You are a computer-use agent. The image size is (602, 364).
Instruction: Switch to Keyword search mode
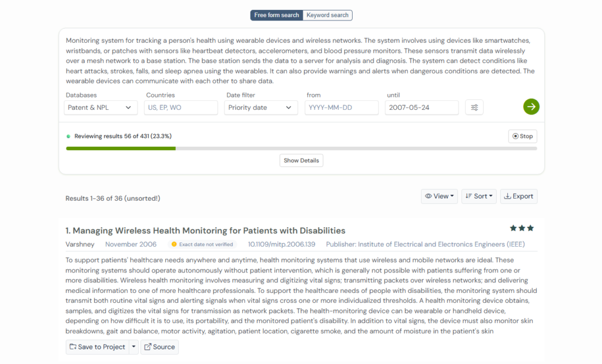tap(327, 15)
